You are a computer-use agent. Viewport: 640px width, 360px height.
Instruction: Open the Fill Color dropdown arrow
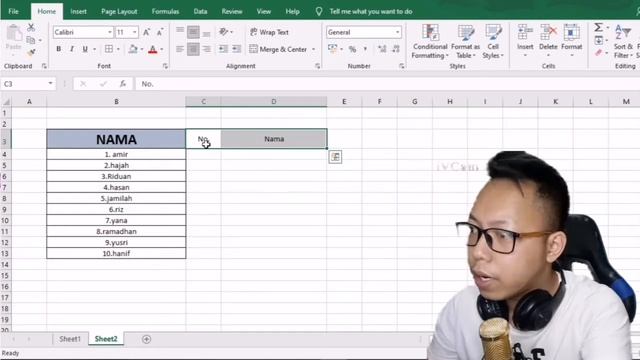pyautogui.click(x=142, y=49)
